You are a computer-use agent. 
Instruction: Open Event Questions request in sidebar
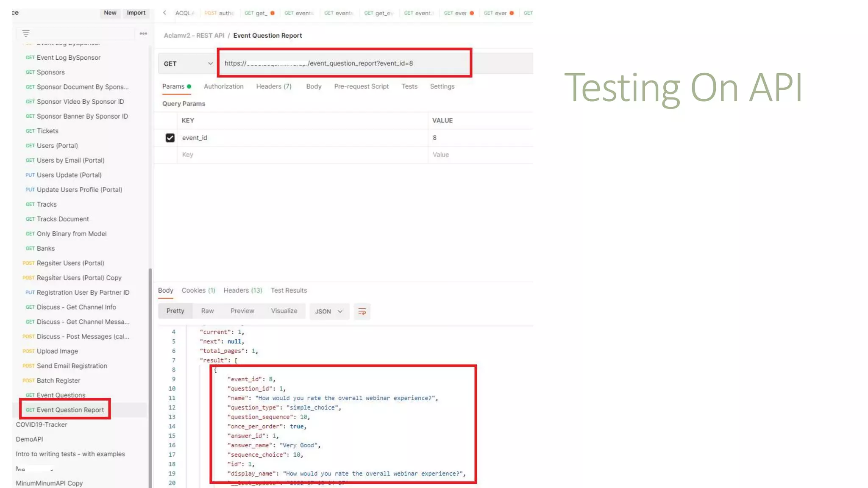point(61,395)
